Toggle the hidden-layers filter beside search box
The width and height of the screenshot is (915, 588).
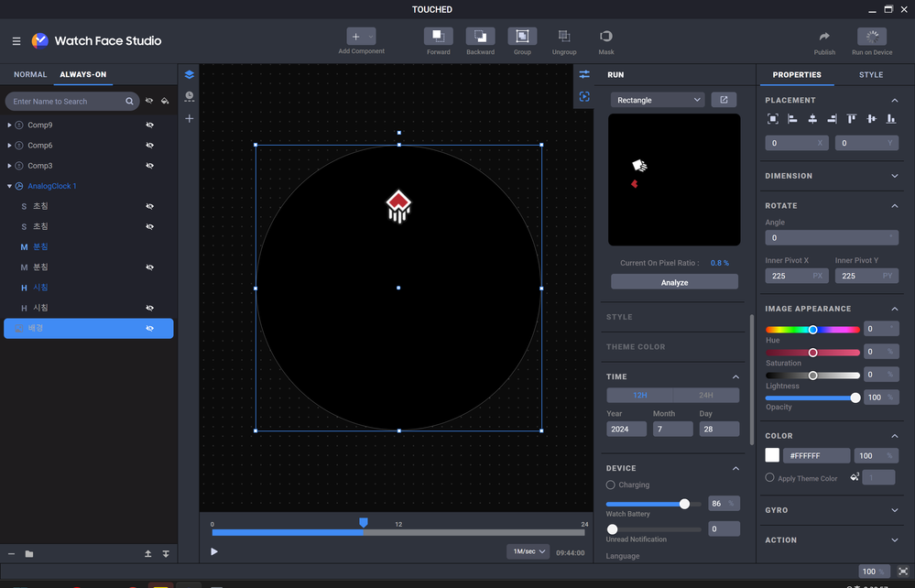[x=149, y=101]
